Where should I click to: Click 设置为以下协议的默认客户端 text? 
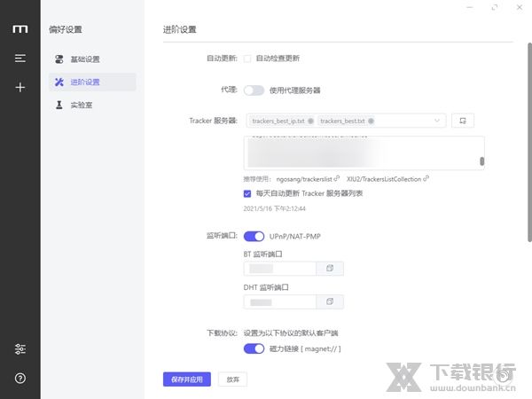click(291, 333)
